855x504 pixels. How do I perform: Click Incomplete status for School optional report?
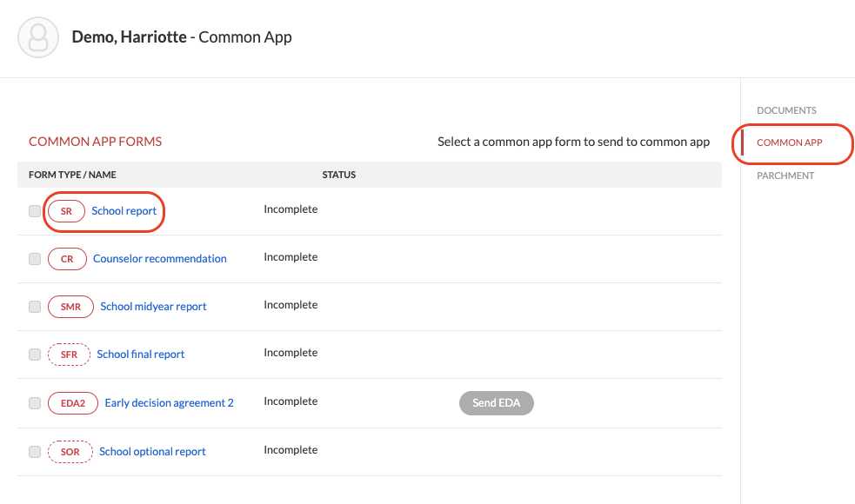(x=291, y=450)
